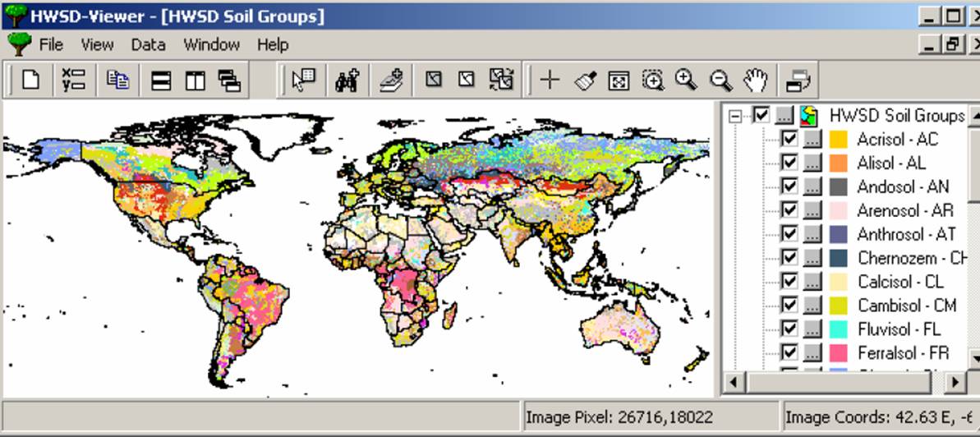This screenshot has height=437, width=980.
Task: Uncheck the Acrisol - AC layer checkbox
Action: [x=789, y=139]
